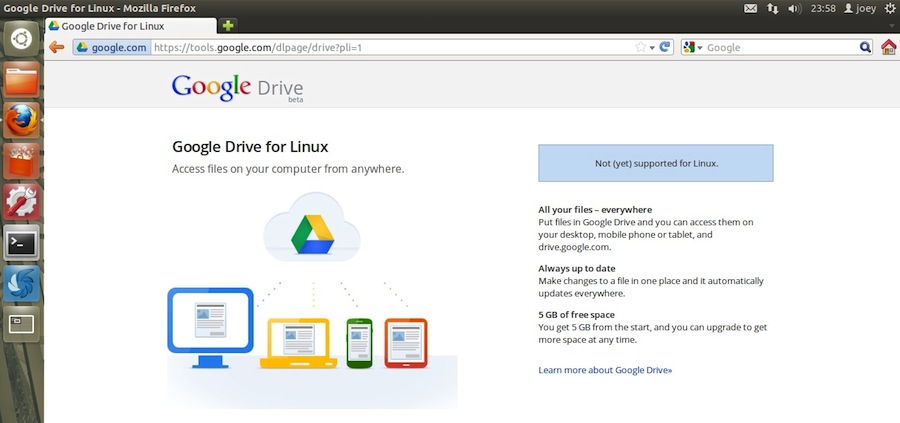Choose search engine via Google dropdown
This screenshot has width=900, height=423.
tap(693, 48)
